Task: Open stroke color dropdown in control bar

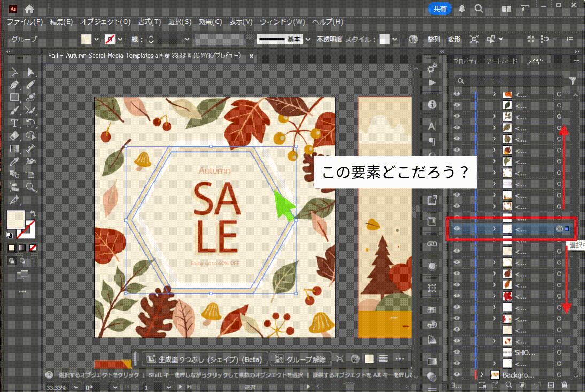Action: pos(120,39)
